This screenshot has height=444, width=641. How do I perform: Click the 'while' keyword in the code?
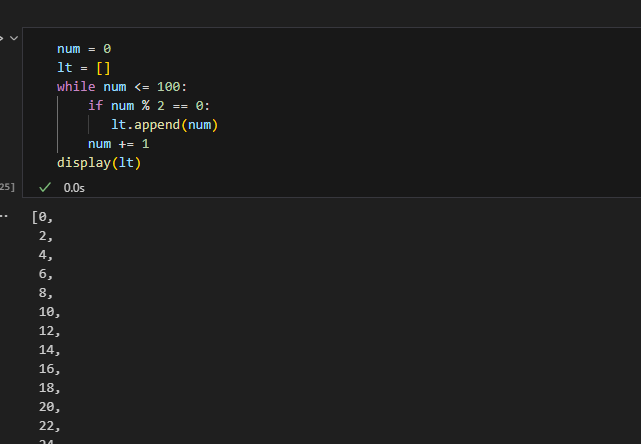click(76, 87)
